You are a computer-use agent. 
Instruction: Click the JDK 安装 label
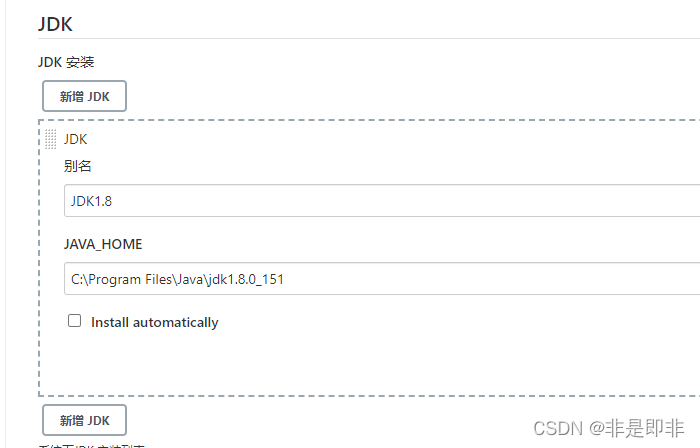65,62
